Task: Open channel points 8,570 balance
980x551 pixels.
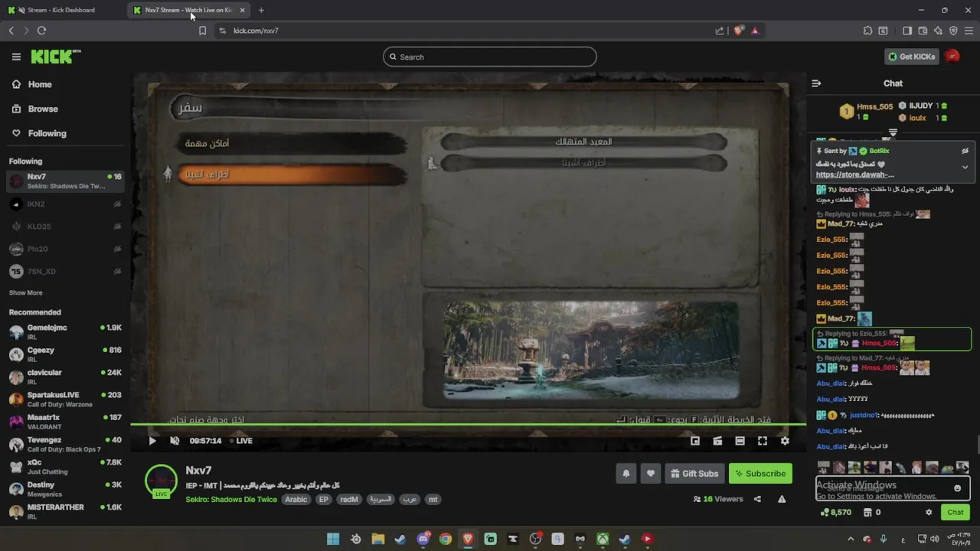Action: [835, 513]
